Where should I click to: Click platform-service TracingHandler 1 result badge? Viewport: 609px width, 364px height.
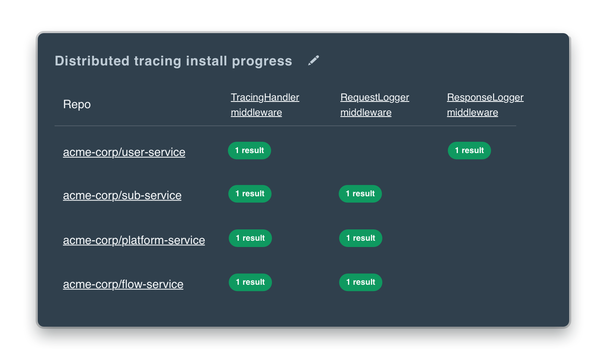[250, 238]
